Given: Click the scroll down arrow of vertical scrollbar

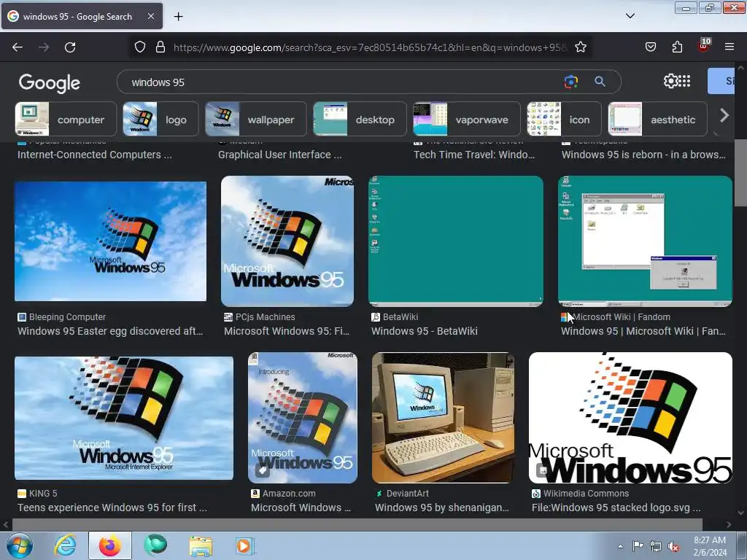Looking at the screenshot, I should click(740, 513).
